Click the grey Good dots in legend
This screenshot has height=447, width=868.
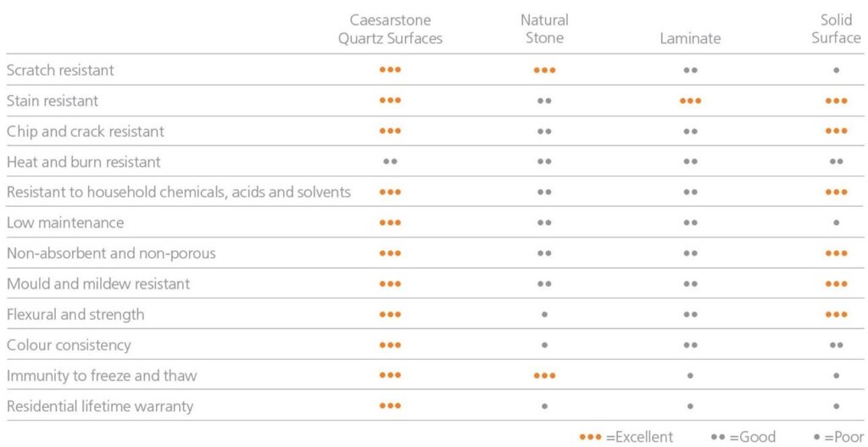(718, 437)
